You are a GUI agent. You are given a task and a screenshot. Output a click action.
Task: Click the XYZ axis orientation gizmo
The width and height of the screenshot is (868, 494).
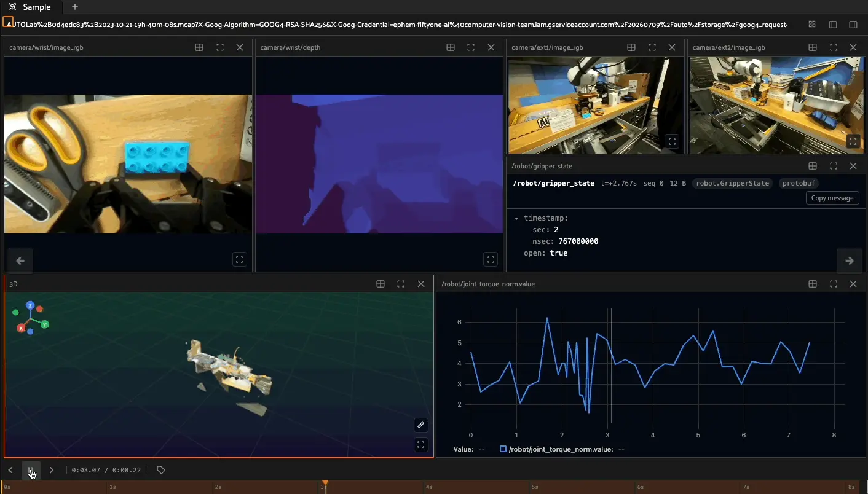click(30, 317)
